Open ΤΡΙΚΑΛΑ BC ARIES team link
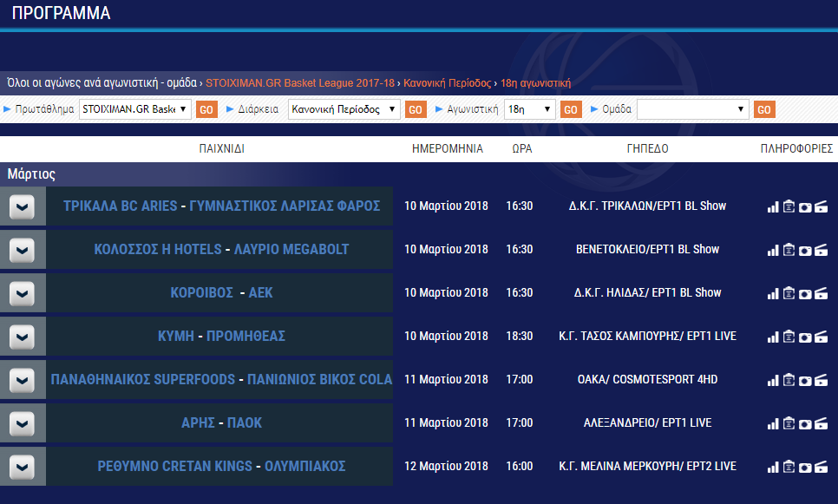This screenshot has height=504, width=838. [x=121, y=206]
